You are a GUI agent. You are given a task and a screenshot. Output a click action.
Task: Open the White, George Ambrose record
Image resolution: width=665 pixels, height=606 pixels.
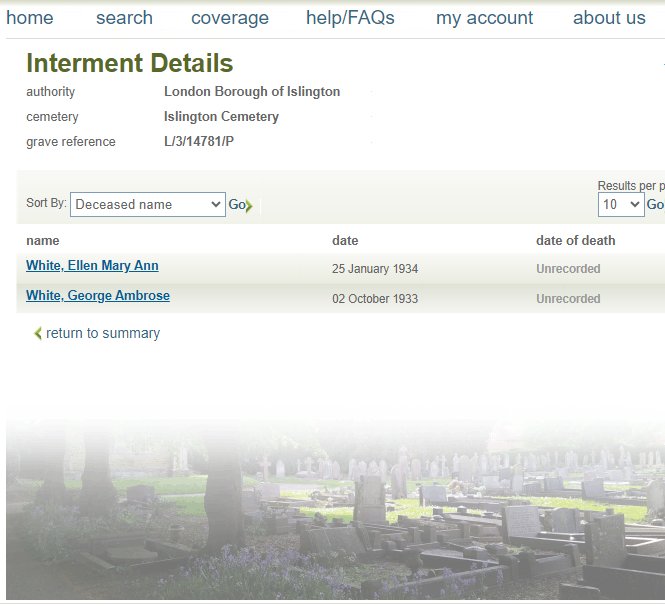[98, 296]
